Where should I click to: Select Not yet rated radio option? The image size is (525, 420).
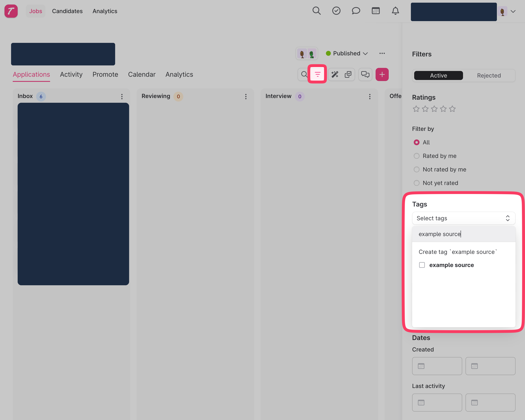[416, 183]
